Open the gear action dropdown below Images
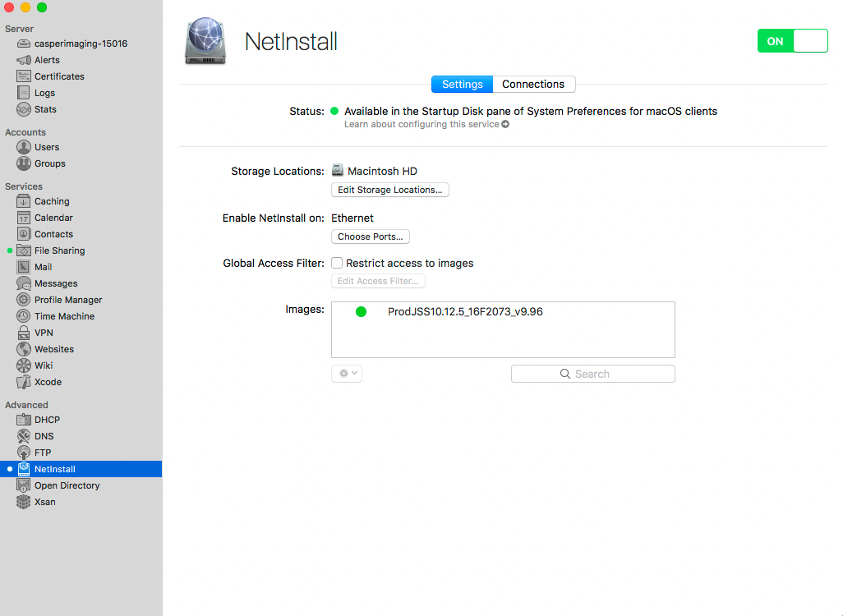Viewport: 843px width, 616px height. 347,373
